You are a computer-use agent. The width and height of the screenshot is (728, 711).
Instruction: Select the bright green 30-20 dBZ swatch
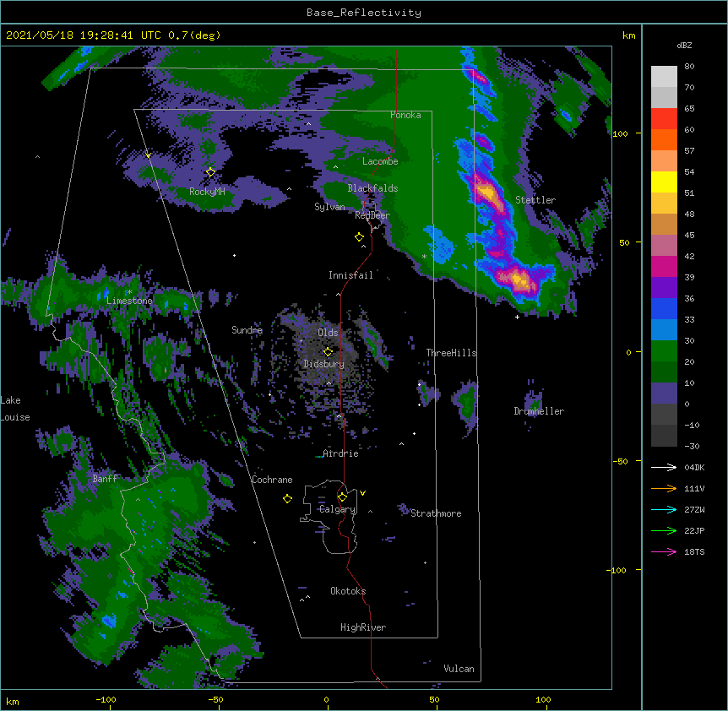coord(664,351)
